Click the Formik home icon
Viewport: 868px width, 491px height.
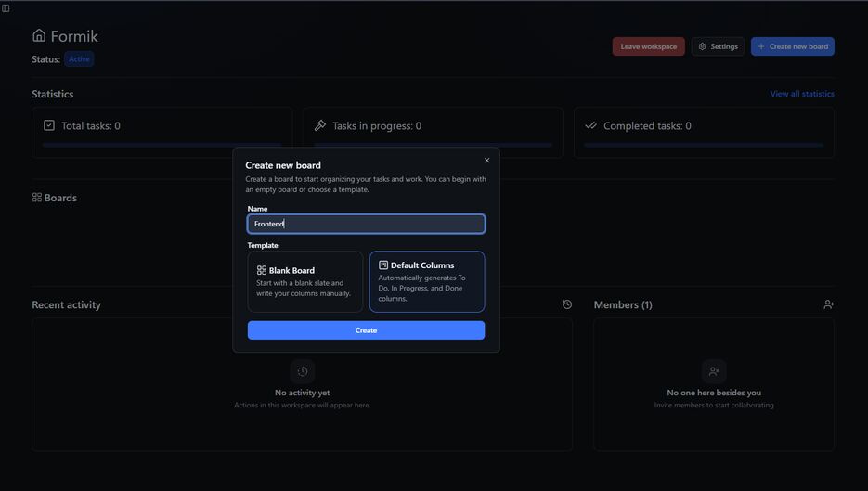pyautogui.click(x=39, y=35)
